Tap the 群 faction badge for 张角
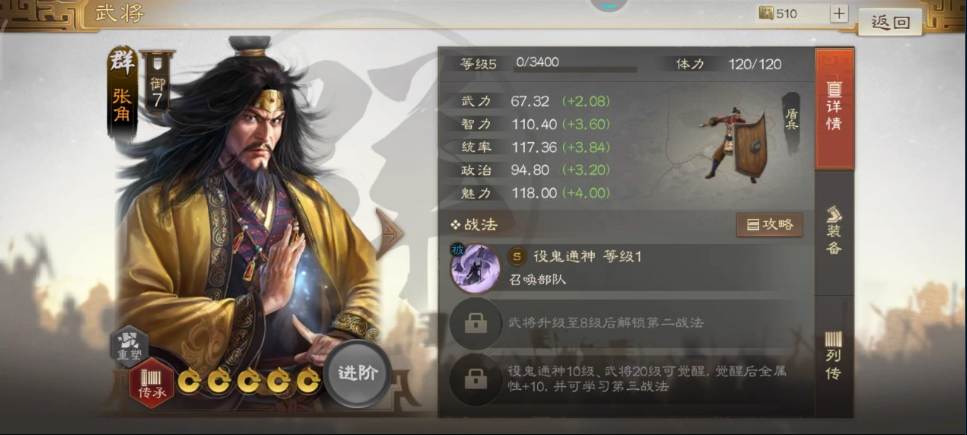Screen dimensions: 967x435 [122, 61]
